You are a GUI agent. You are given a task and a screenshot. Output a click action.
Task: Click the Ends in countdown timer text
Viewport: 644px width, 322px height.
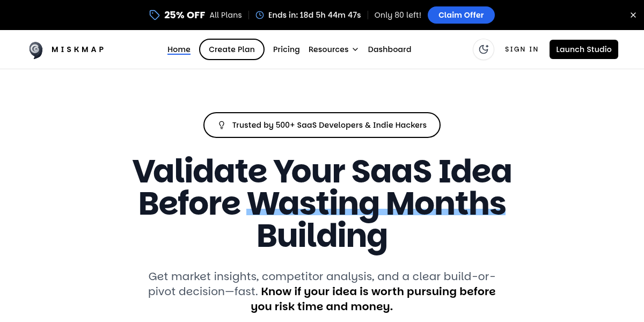[314, 15]
